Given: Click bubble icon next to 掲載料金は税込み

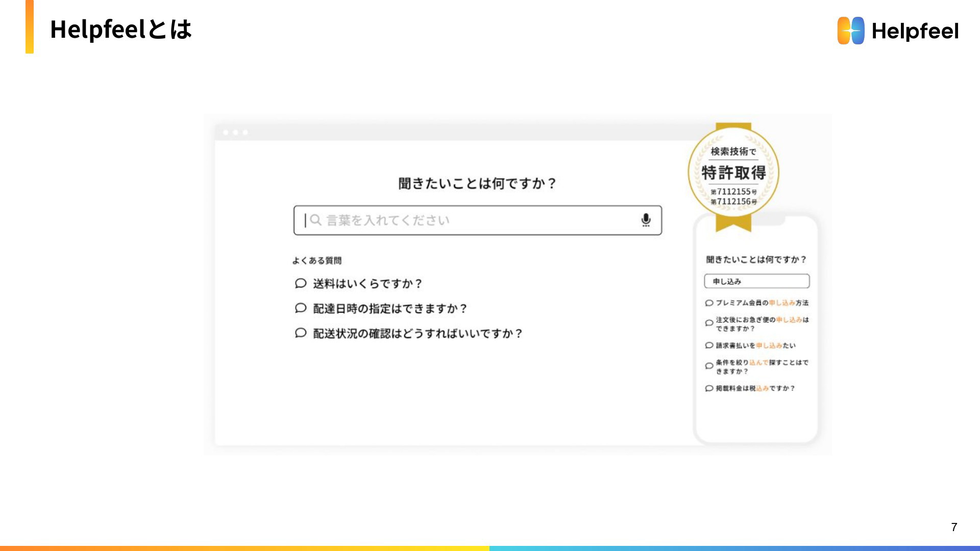Looking at the screenshot, I should pos(709,388).
